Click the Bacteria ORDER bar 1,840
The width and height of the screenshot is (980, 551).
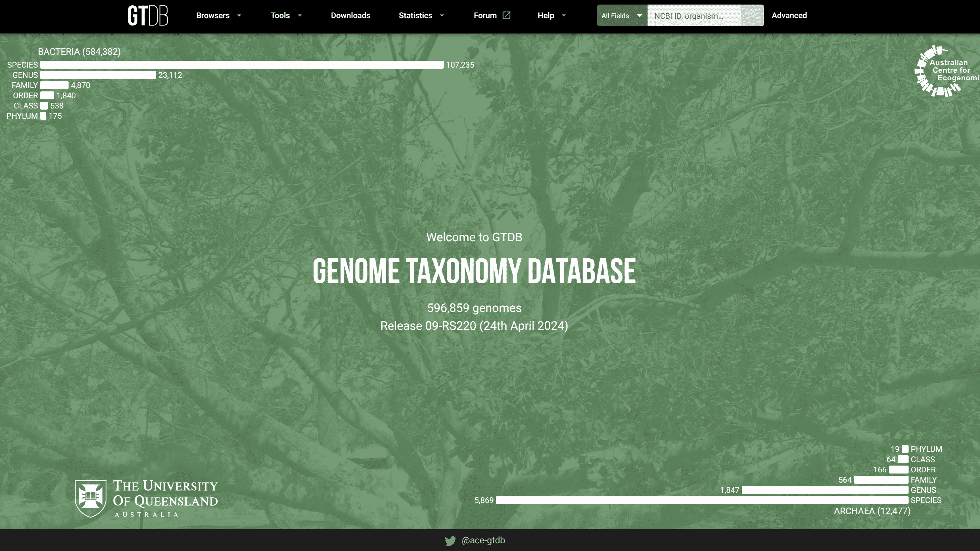tap(47, 96)
